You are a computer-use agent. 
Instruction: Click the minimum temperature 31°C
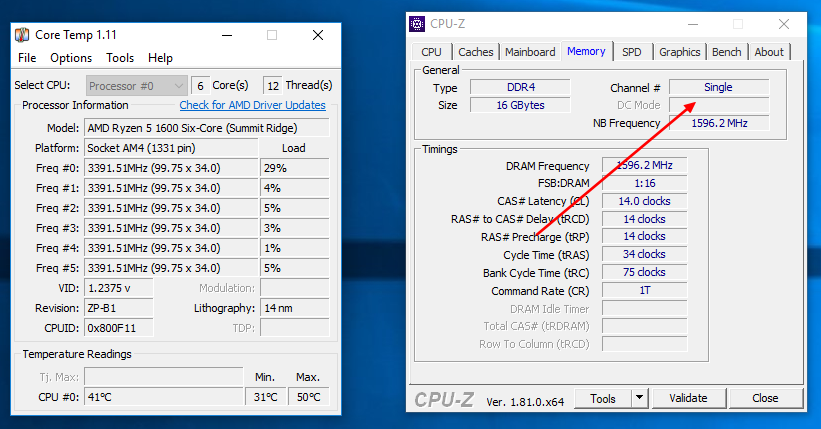(266, 397)
